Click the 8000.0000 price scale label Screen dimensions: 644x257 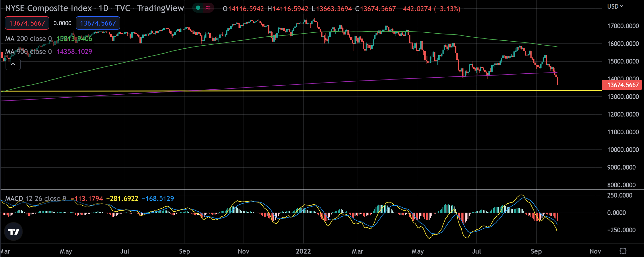click(x=621, y=185)
